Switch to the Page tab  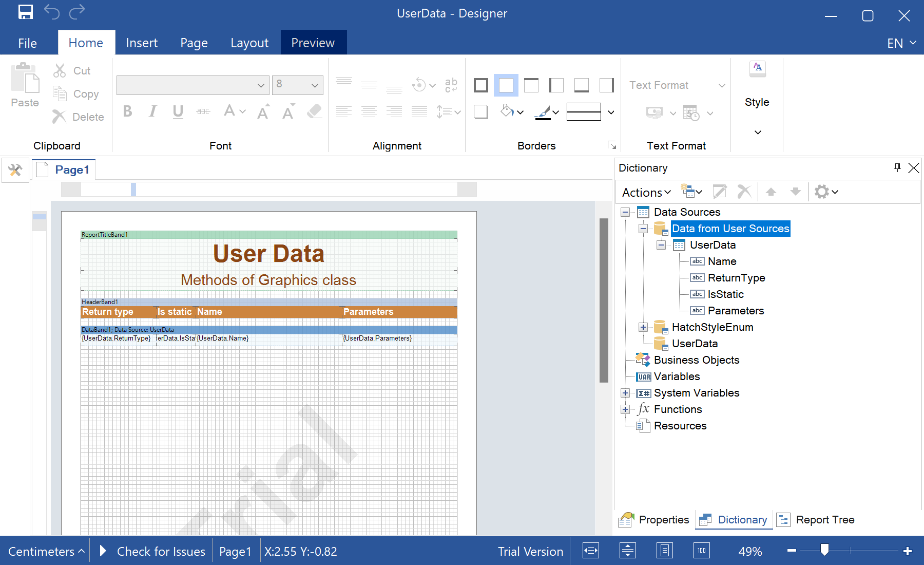click(x=194, y=43)
